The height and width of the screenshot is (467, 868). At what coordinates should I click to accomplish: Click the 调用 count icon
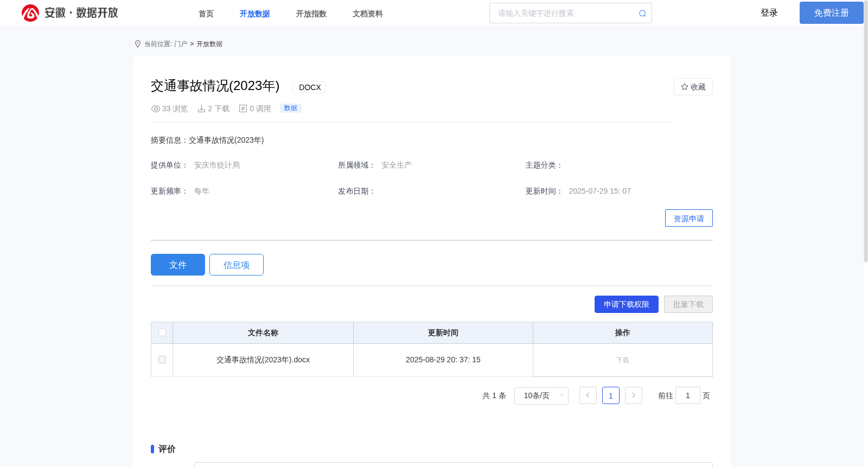tap(243, 108)
